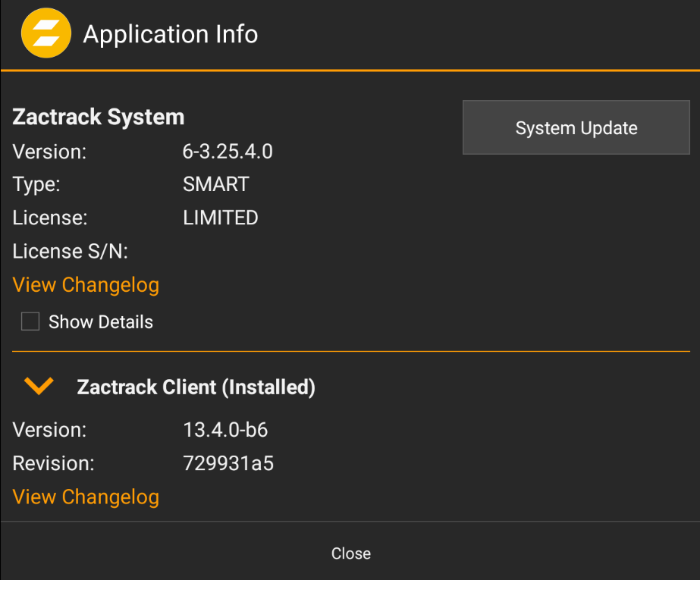This screenshot has width=700, height=605.
Task: Click the Revision label
Action: pyautogui.click(x=53, y=463)
